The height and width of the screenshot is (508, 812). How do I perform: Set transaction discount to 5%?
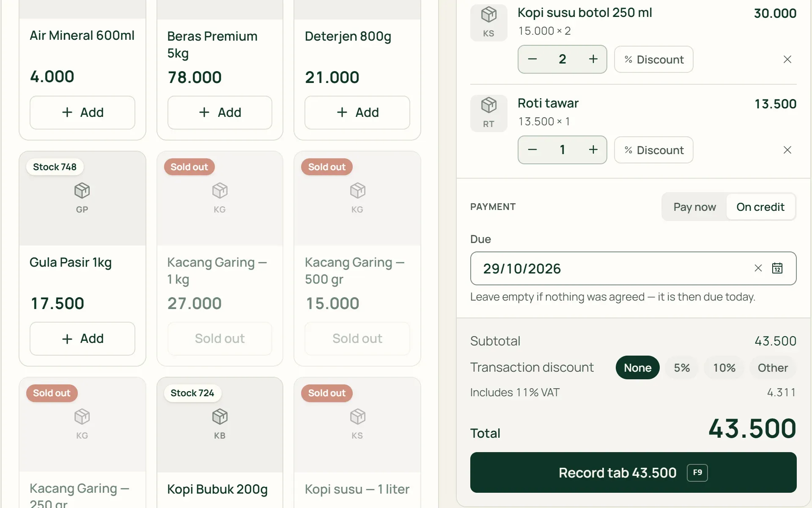(x=682, y=367)
